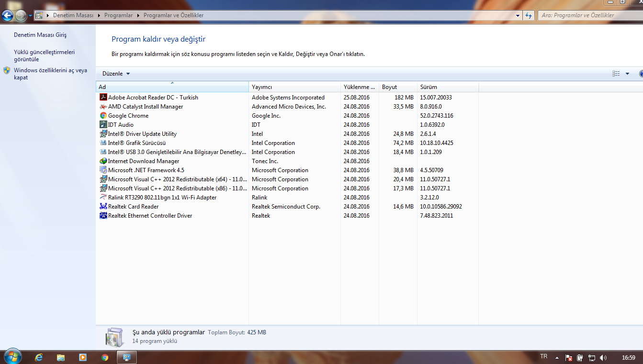Go forward with the Forward arrow button

21,16
